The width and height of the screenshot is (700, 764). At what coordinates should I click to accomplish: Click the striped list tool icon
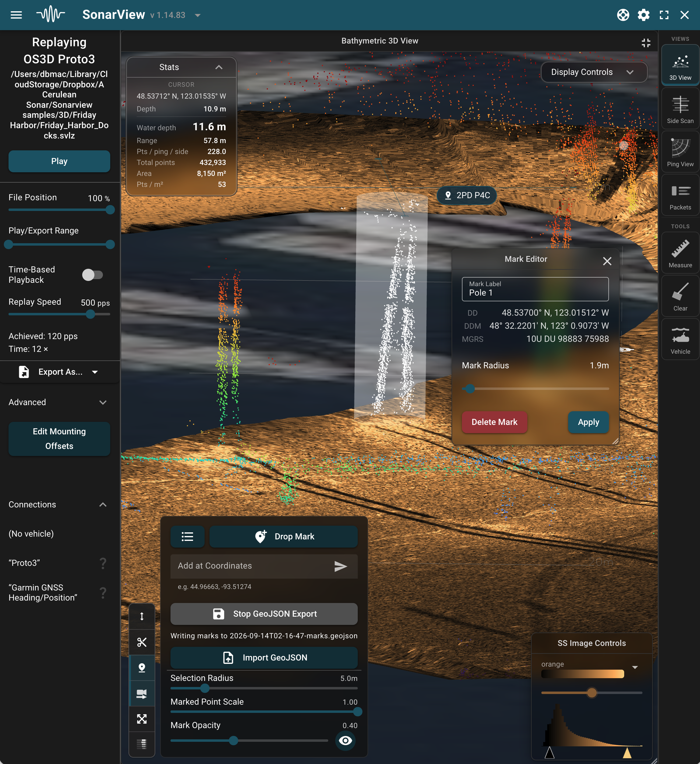point(142,744)
